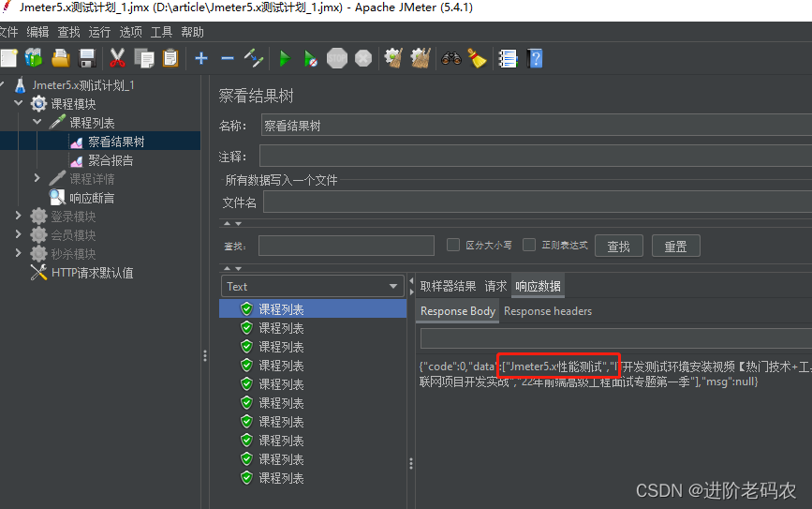Click the Cut scissors icon
The height and width of the screenshot is (509, 812).
coord(118,58)
